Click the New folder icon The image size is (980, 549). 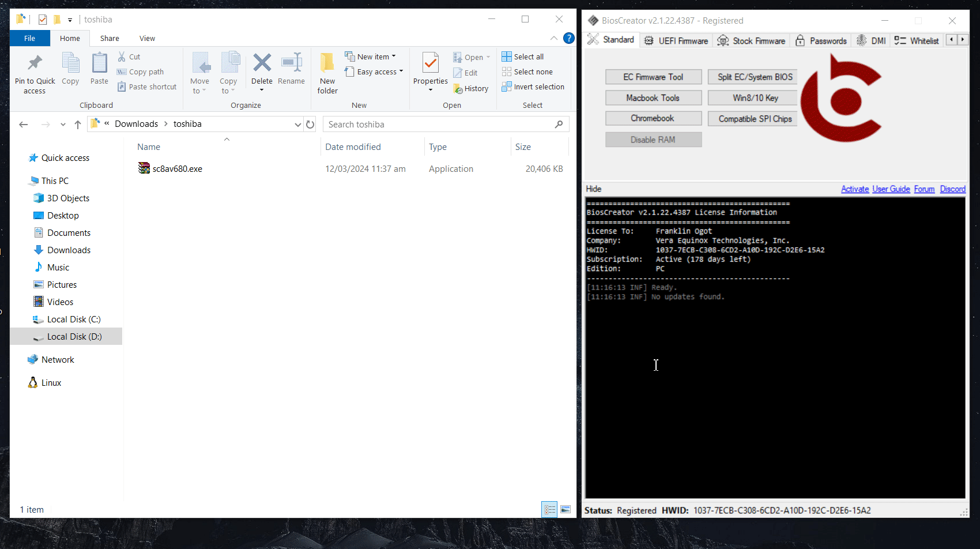(x=327, y=63)
